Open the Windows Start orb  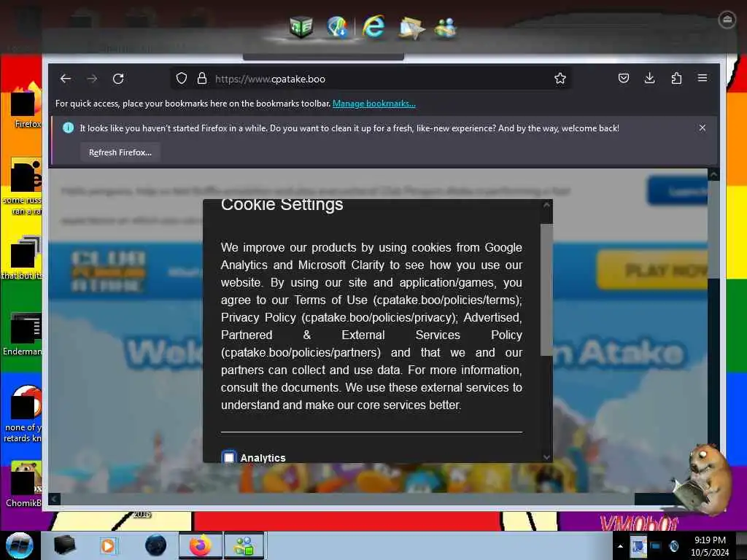(20, 545)
